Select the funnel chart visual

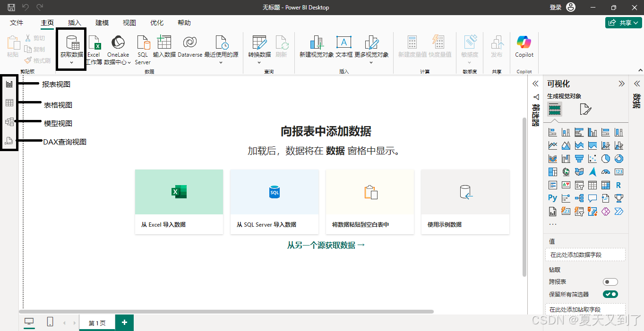(579, 158)
